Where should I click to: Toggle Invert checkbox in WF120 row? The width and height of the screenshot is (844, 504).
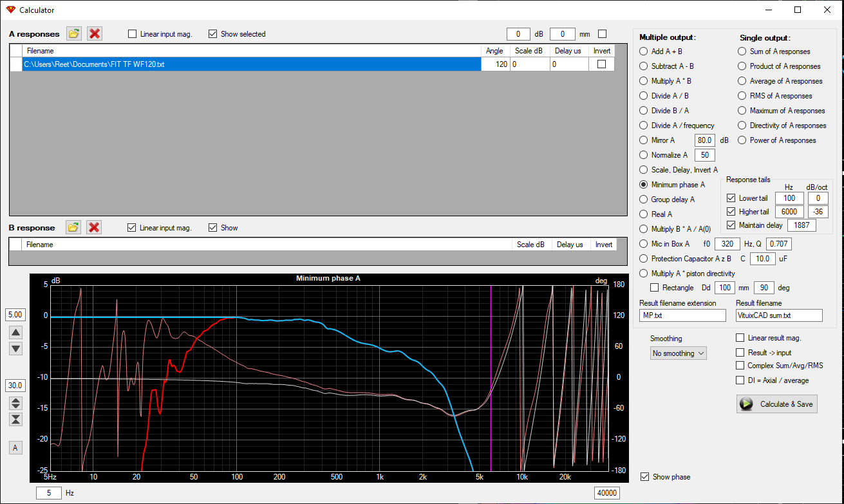pos(602,64)
